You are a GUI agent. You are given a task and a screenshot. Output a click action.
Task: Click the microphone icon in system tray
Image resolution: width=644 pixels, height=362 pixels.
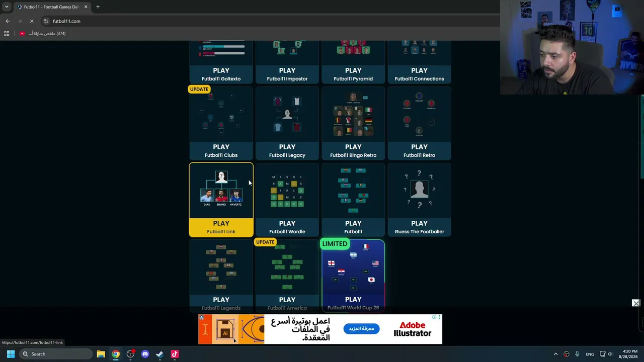coord(577,354)
